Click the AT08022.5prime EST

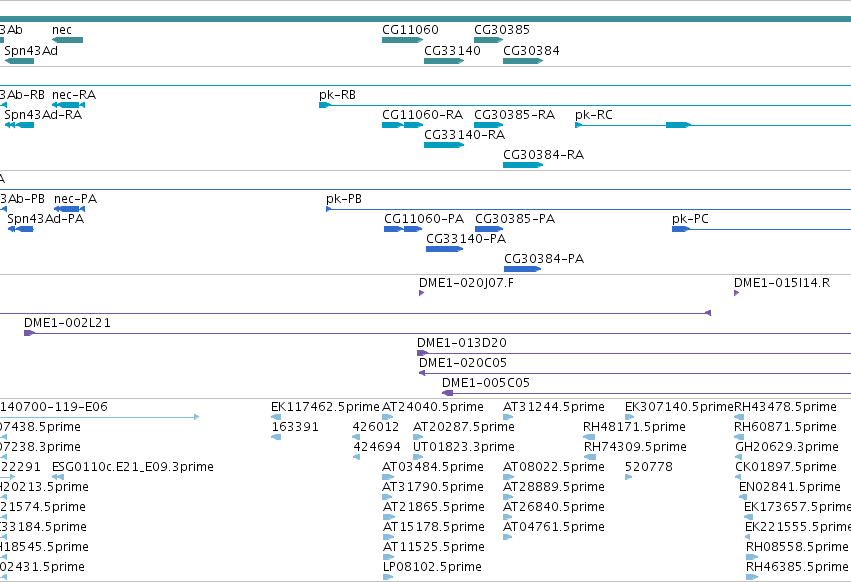click(508, 477)
